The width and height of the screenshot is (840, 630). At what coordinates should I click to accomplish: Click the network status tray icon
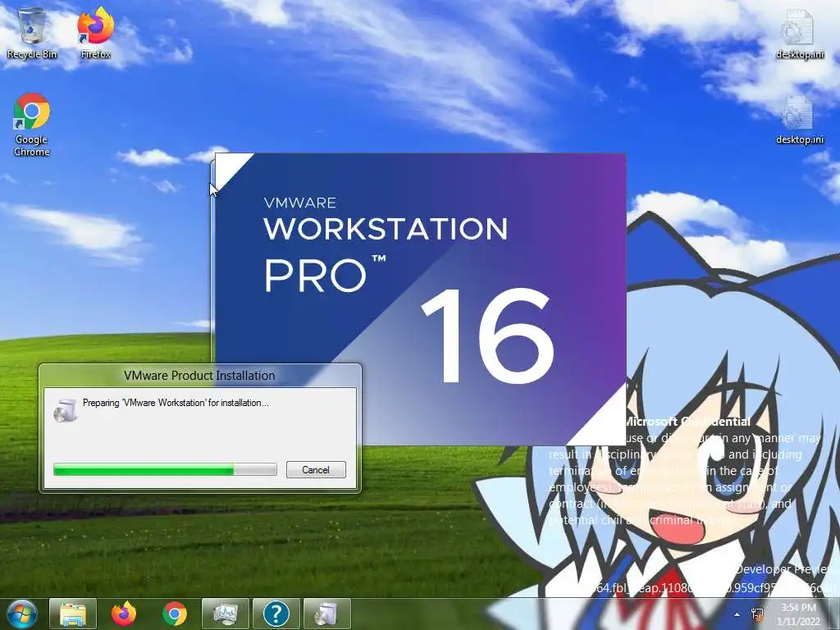tap(758, 614)
